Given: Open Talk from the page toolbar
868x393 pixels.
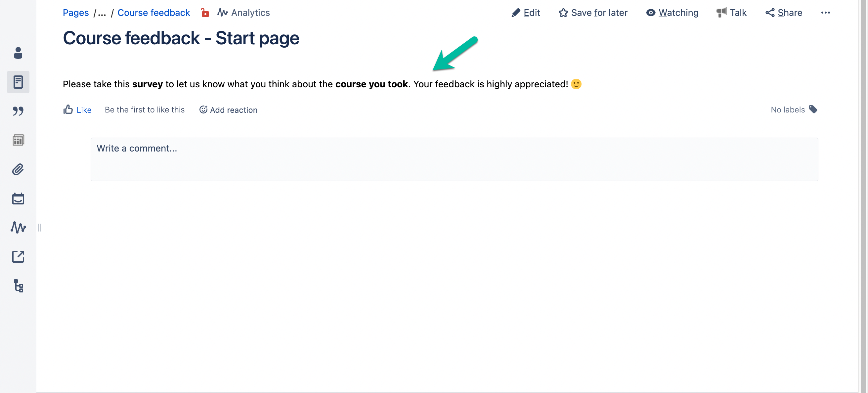Looking at the screenshot, I should tap(731, 13).
